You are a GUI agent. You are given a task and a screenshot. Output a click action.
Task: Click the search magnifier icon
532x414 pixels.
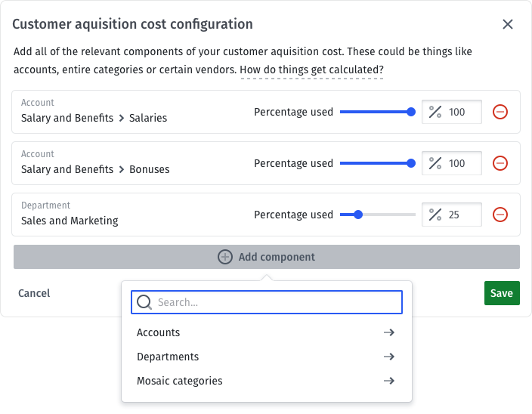click(x=144, y=302)
